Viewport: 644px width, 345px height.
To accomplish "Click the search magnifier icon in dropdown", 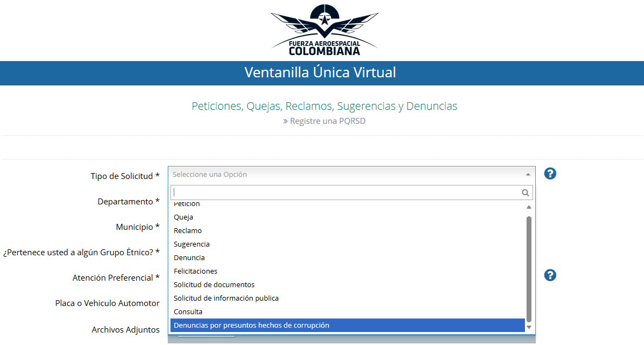I will pos(525,193).
